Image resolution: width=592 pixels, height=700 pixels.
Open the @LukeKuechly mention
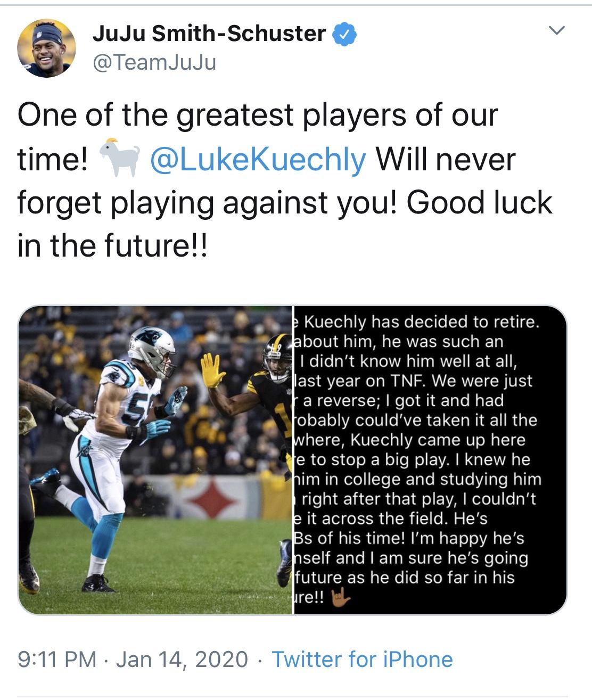(258, 159)
